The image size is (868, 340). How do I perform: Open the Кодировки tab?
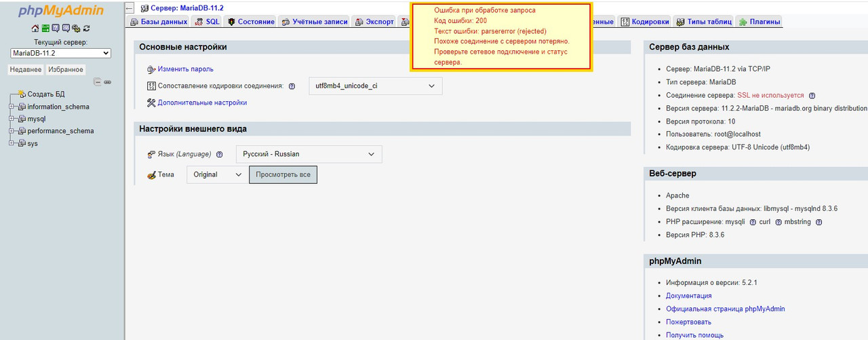(x=645, y=22)
